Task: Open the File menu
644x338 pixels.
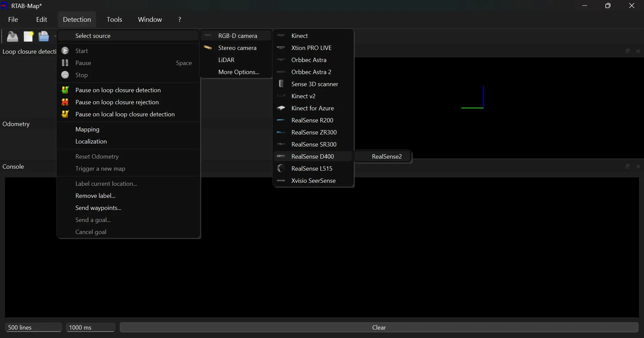Action: [13, 19]
